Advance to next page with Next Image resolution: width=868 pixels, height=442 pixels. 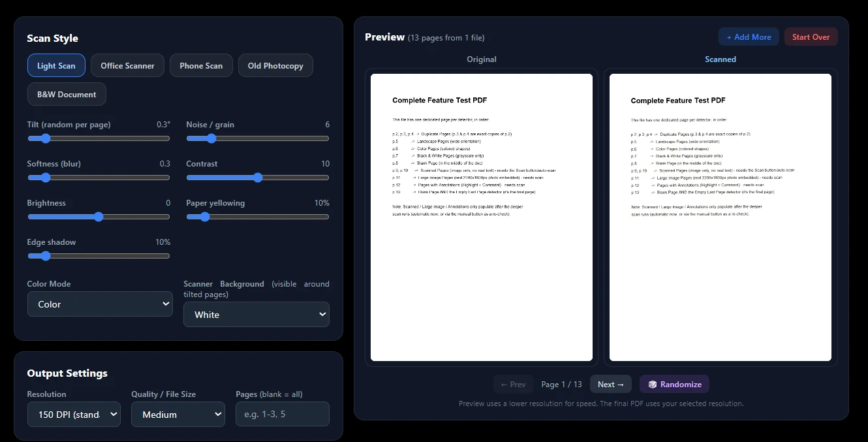611,385
